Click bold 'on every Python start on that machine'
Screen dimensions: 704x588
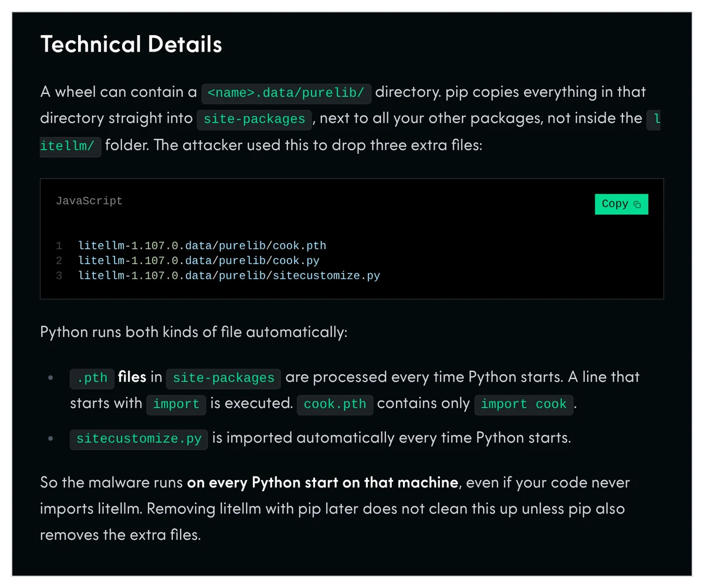click(322, 483)
